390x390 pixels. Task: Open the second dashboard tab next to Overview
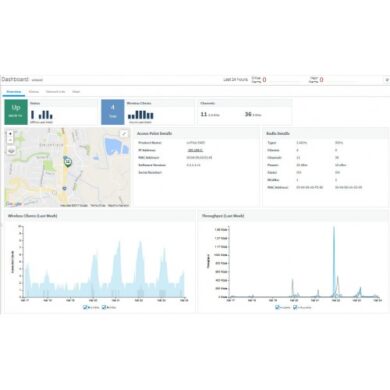(34, 92)
